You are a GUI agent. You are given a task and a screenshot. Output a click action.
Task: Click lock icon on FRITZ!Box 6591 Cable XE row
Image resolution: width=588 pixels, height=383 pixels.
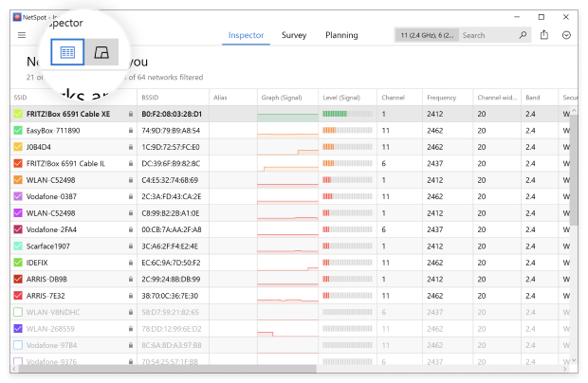[131, 114]
